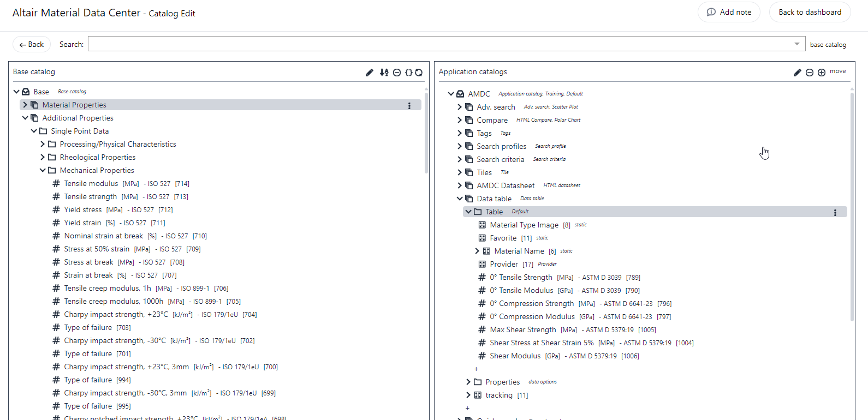The width and height of the screenshot is (868, 420).
Task: Select Type of failure [994] row
Action: (91, 380)
